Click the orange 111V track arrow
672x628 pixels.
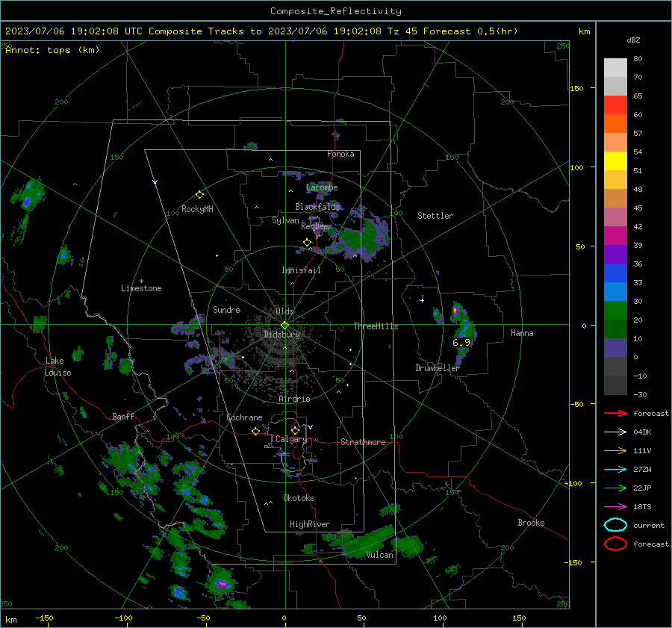(x=615, y=450)
